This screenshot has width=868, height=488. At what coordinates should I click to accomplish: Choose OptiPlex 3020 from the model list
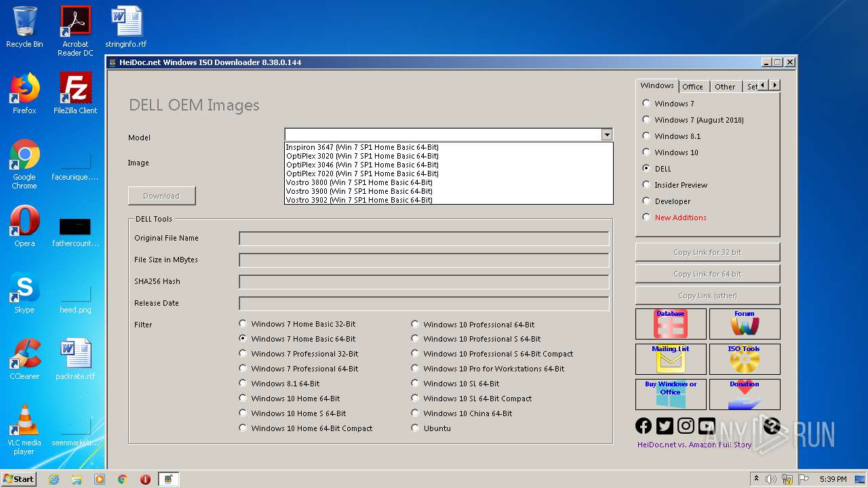[x=448, y=156]
